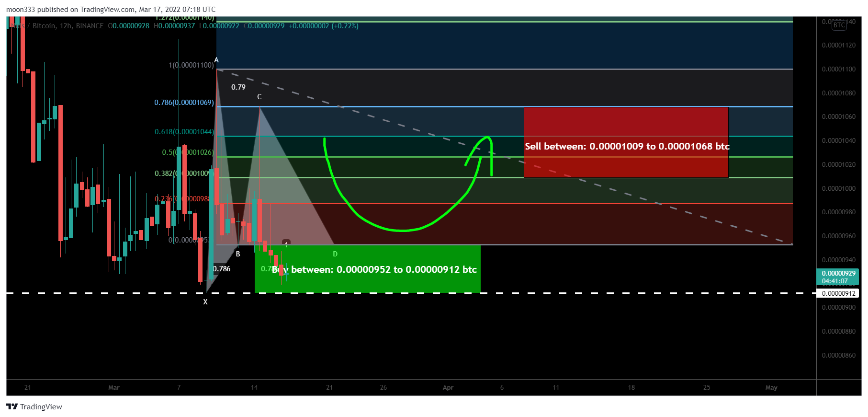Select the green Buy between text box
This screenshot has height=417, width=868.
point(368,269)
